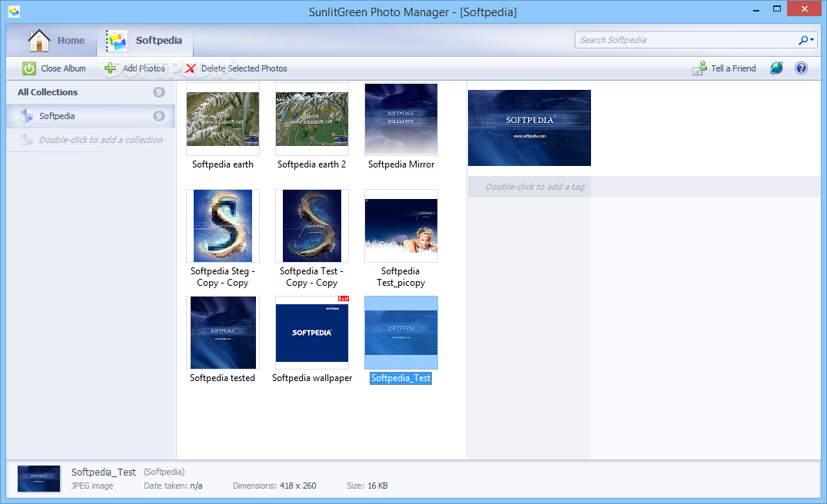Click the large preview image in right panel
827x504 pixels.
coord(530,128)
